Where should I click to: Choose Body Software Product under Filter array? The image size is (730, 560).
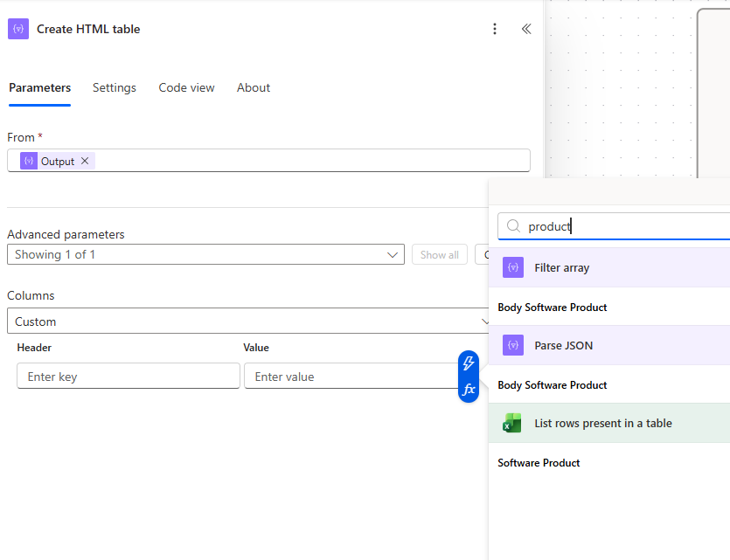click(x=553, y=308)
